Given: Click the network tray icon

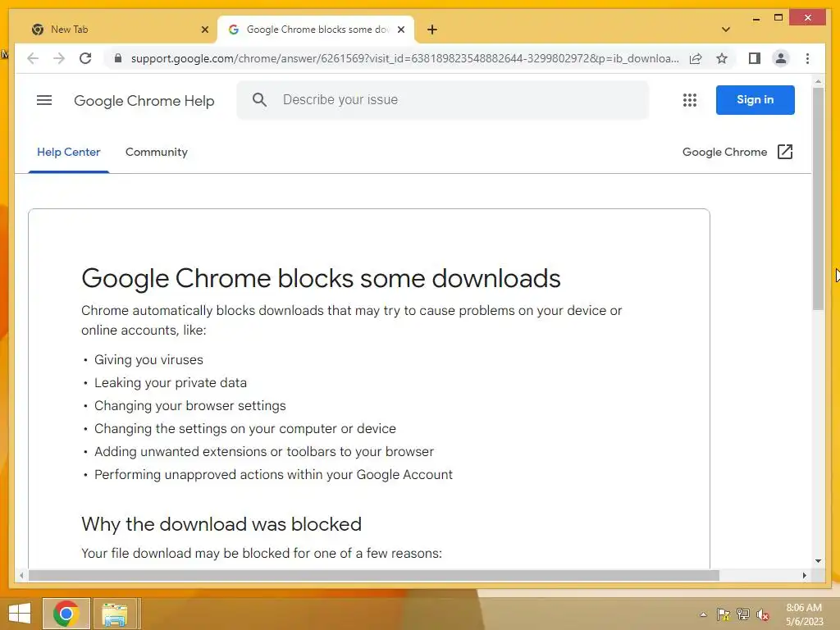Looking at the screenshot, I should point(743,614).
